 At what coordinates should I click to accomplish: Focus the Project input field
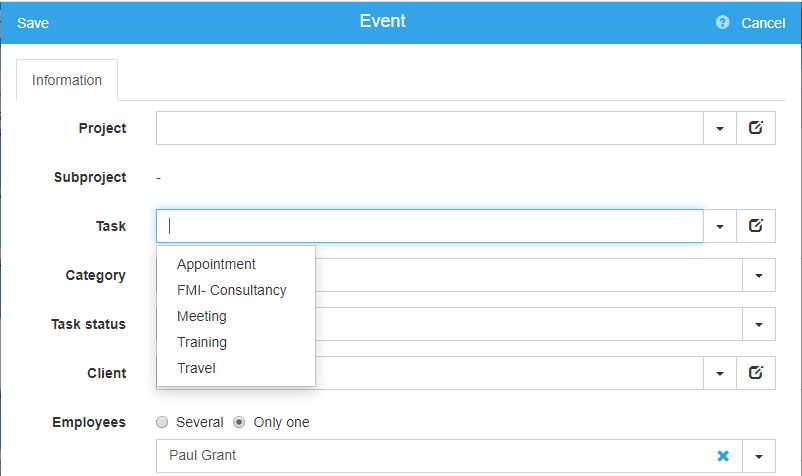(x=430, y=128)
